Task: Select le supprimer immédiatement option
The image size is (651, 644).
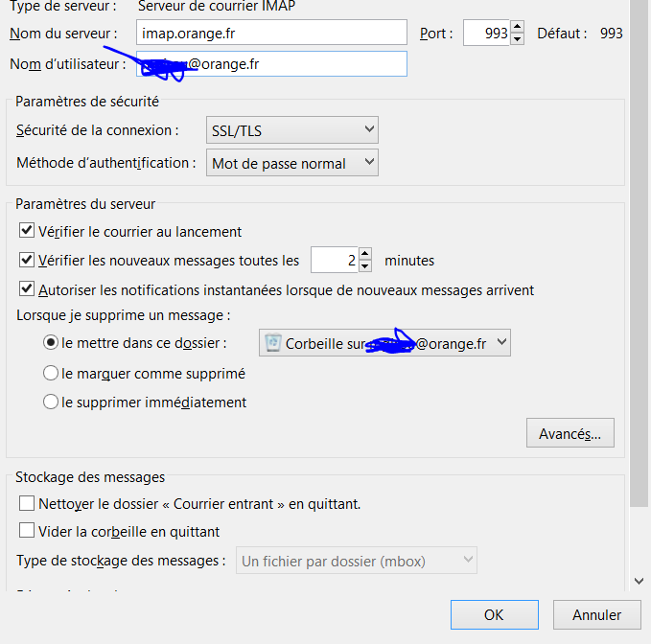Action: click(x=51, y=402)
